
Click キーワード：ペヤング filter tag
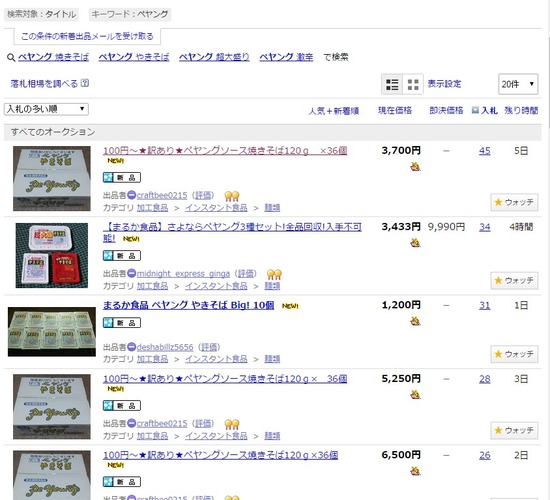click(130, 14)
